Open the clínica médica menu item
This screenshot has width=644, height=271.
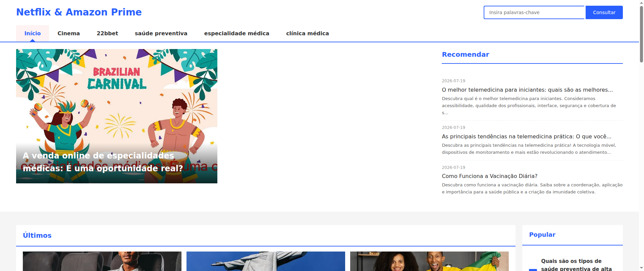point(307,33)
